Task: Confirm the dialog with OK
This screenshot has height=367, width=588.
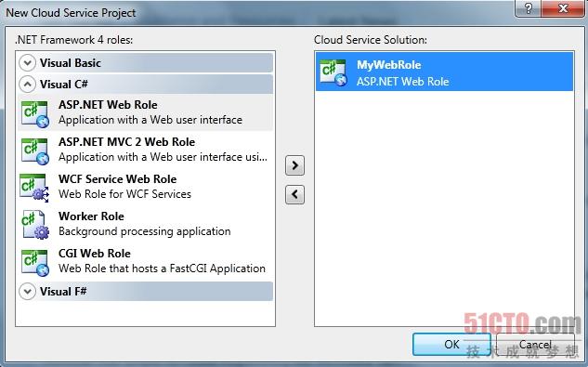Action: pos(451,344)
